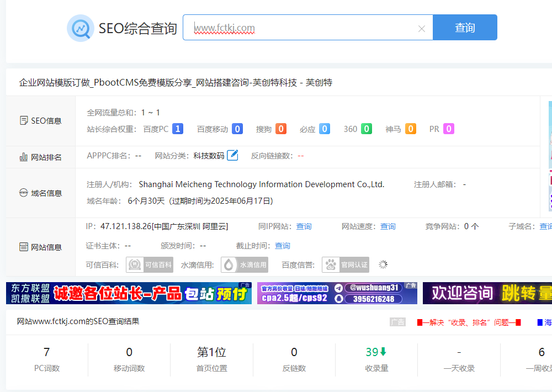Click the 神马 weight badge 0

pyautogui.click(x=411, y=129)
